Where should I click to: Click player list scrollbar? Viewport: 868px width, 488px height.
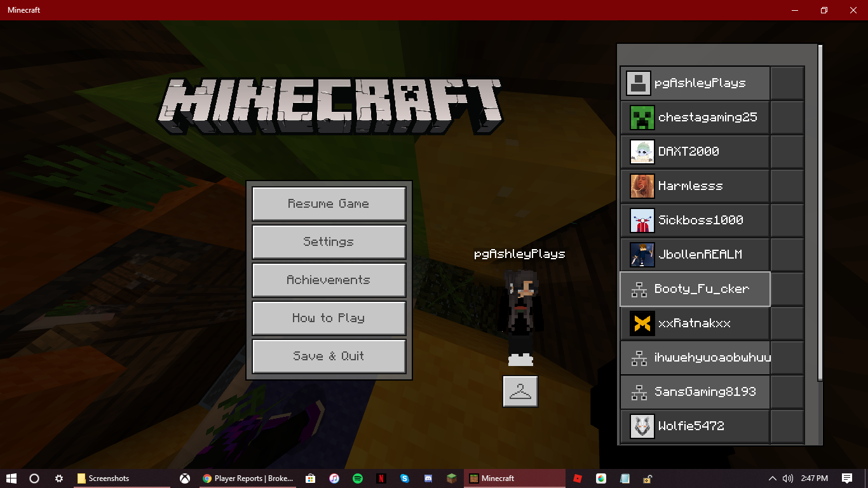[x=820, y=213]
